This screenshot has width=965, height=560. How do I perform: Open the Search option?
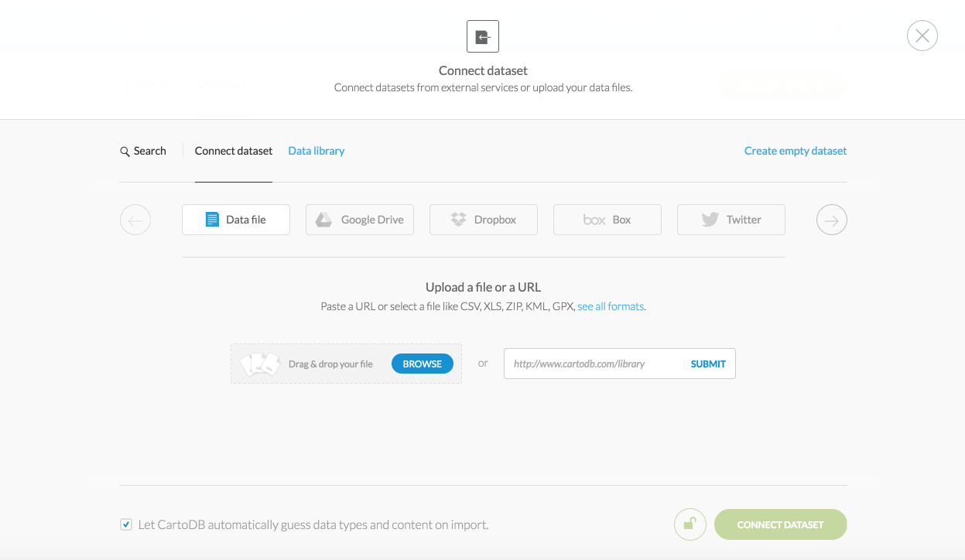(143, 151)
